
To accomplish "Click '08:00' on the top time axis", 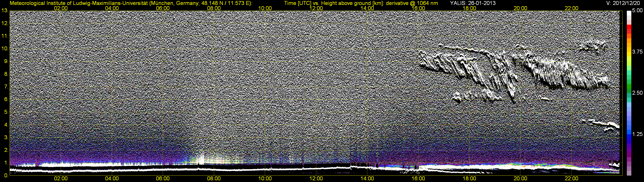I will (214, 8).
